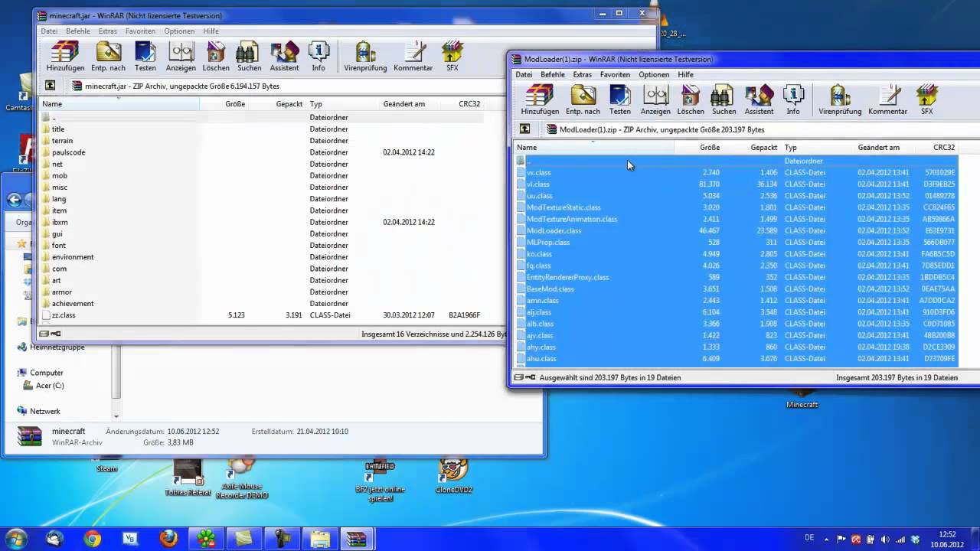Viewport: 980px width, 551px height.
Task: Select Heimnetzgruppe in Explorer navigation pane
Action: (x=57, y=347)
